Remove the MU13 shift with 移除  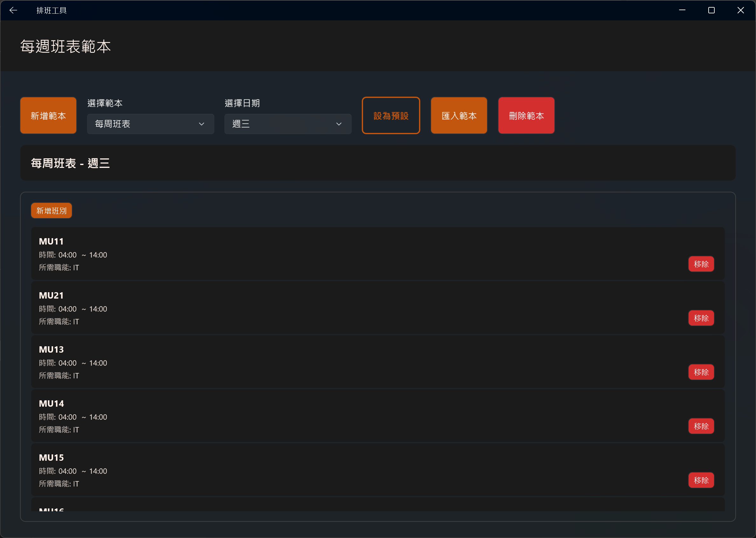701,372
